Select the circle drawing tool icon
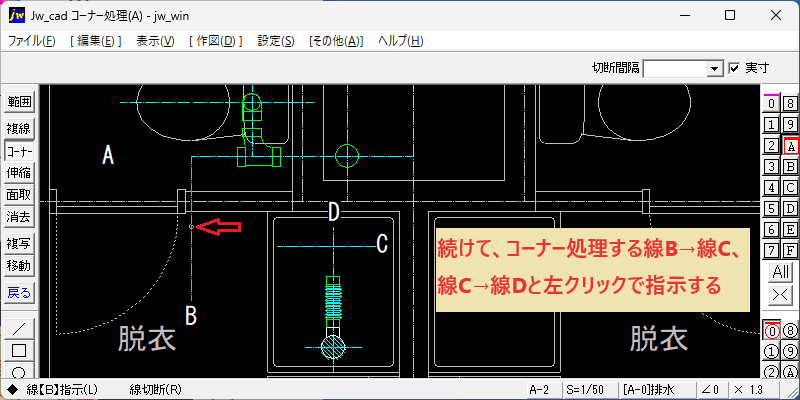 [18, 371]
